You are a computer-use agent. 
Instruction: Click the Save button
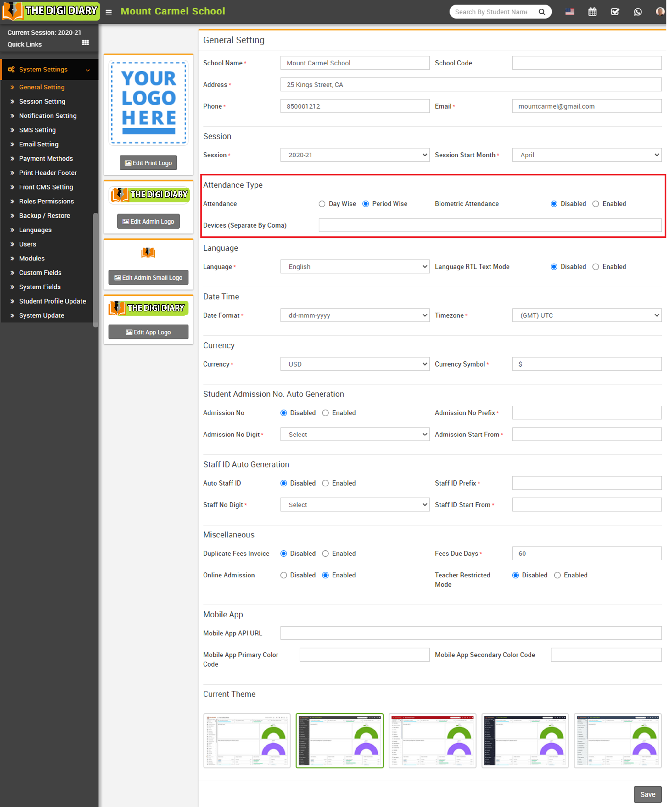[x=647, y=794]
